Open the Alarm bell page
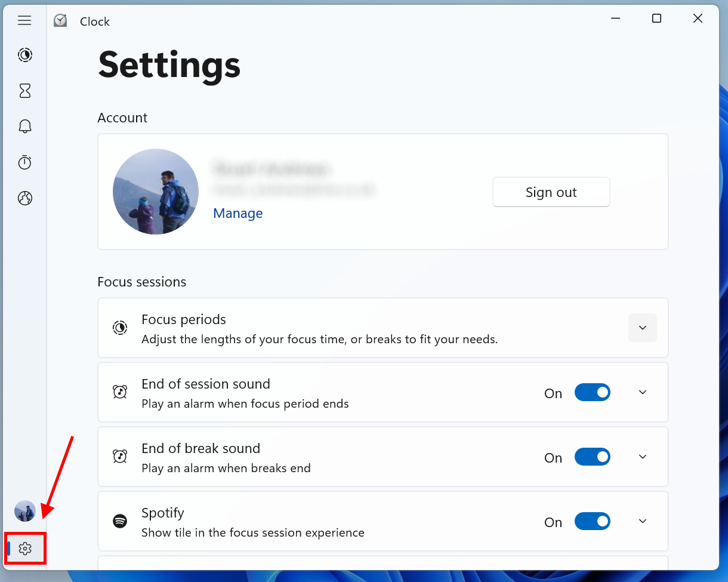Image resolution: width=728 pixels, height=582 pixels. pos(24,127)
